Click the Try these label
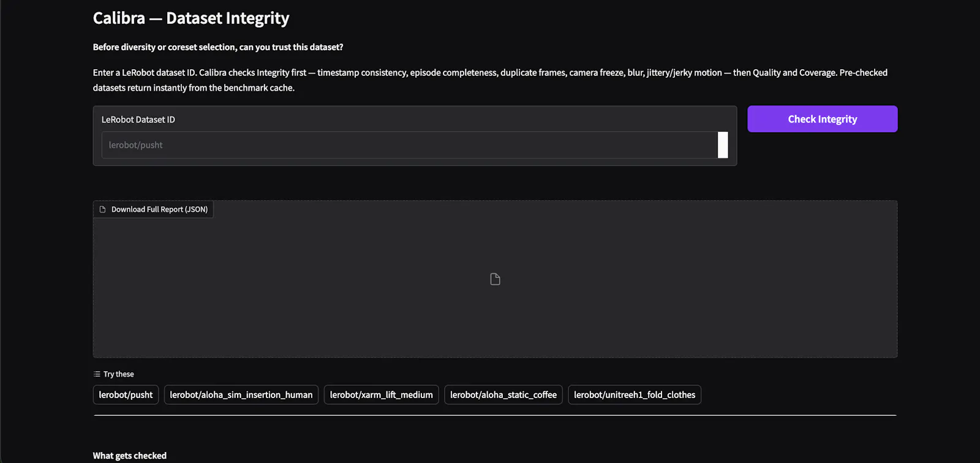The width and height of the screenshot is (980, 463). click(x=119, y=374)
